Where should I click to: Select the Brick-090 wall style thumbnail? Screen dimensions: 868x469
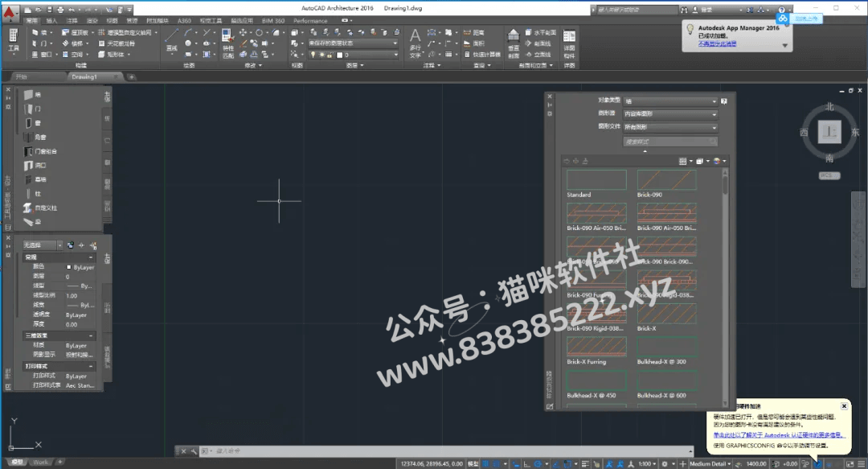click(x=666, y=180)
